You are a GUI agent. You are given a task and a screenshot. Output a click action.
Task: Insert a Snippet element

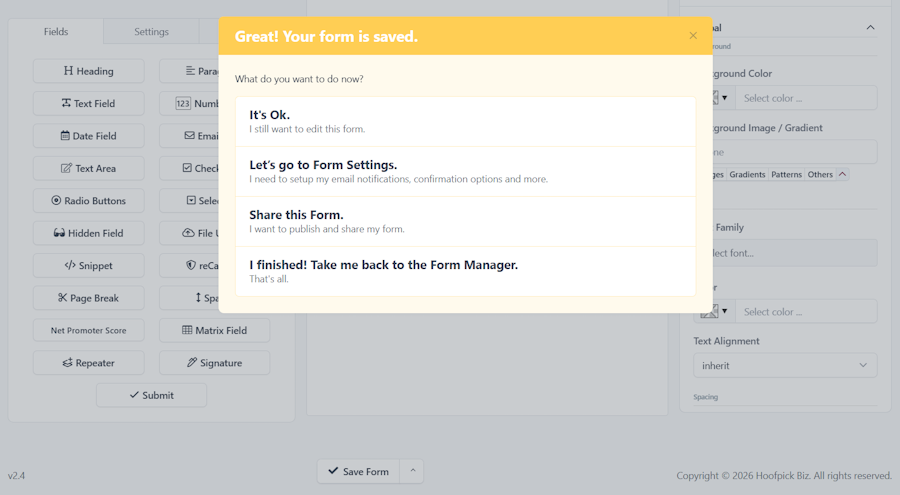coord(88,266)
